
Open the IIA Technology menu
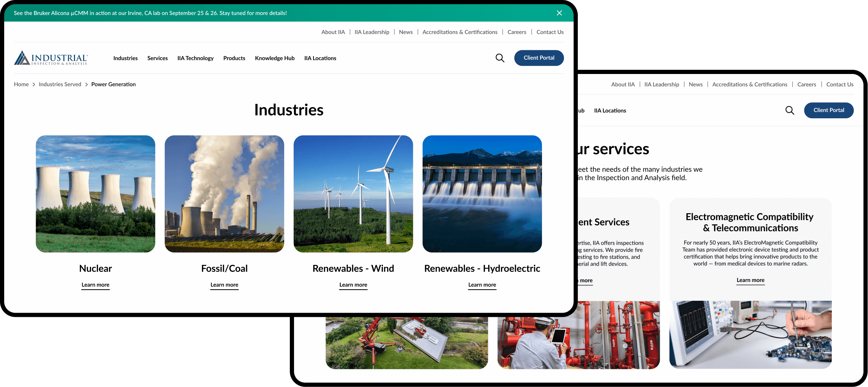point(196,58)
